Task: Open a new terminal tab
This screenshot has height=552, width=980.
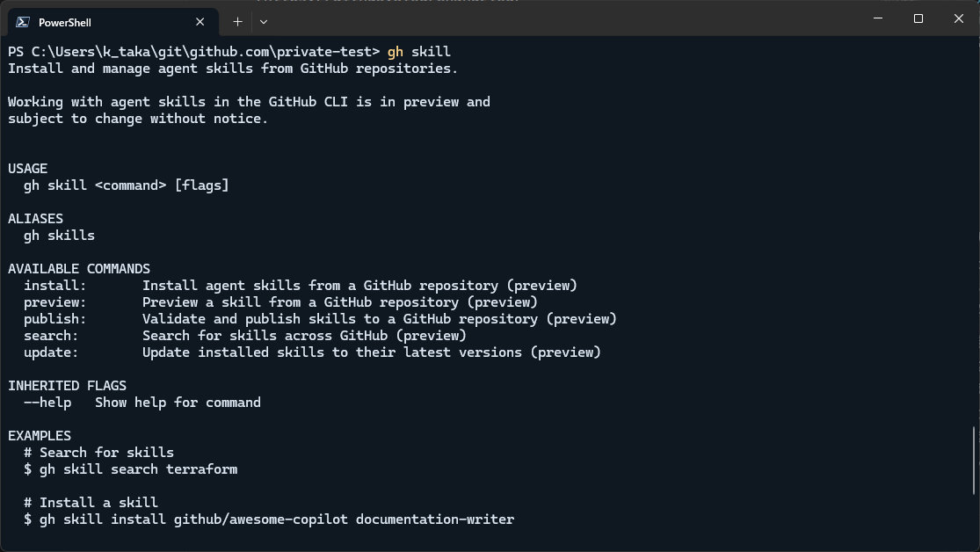Action: pos(237,21)
